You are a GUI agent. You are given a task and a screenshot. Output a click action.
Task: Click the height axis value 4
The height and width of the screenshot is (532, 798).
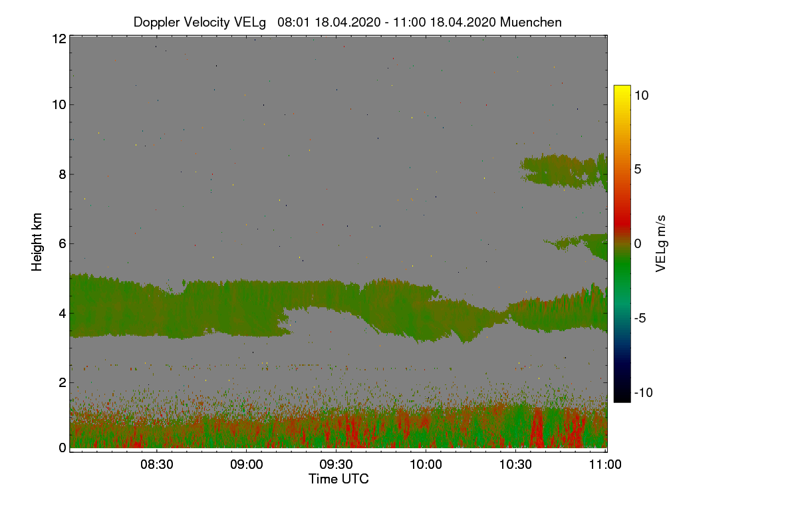[62, 313]
